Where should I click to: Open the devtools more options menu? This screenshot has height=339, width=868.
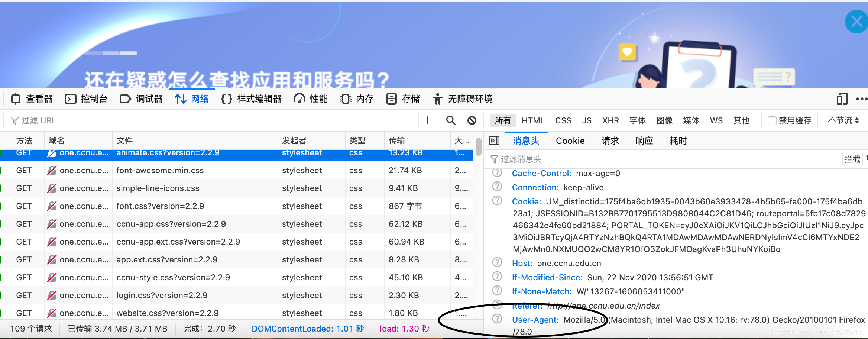(861, 99)
